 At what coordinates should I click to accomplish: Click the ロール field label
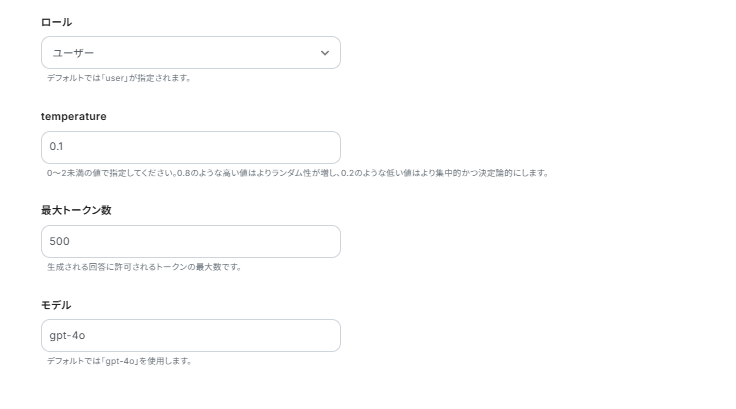click(56, 22)
